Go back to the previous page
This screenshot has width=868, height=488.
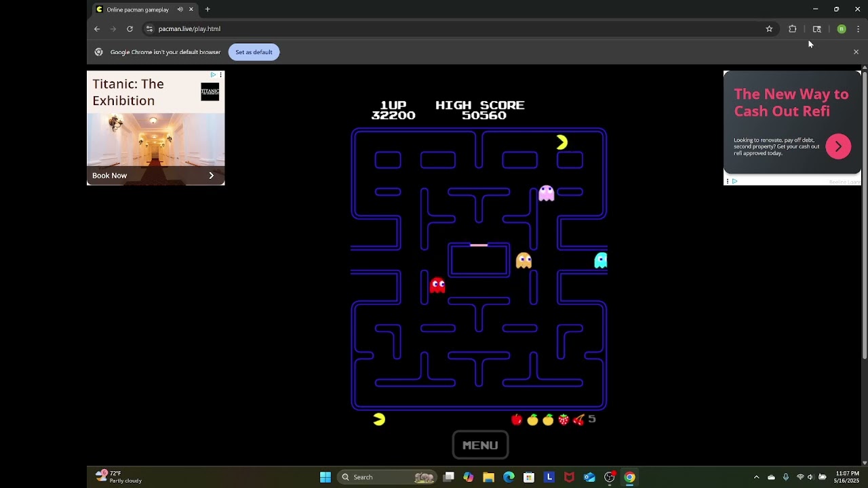[x=97, y=29]
